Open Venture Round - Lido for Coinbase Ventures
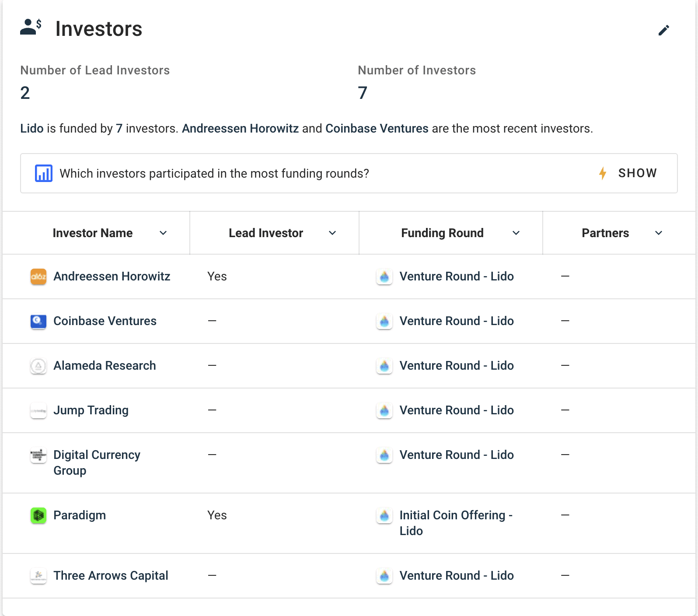This screenshot has height=616, width=698. (x=457, y=321)
